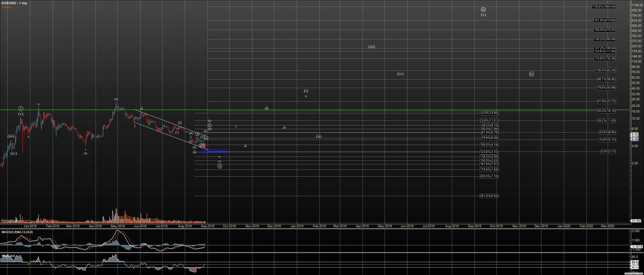Select the circled (A) wave label

click(197, 134)
